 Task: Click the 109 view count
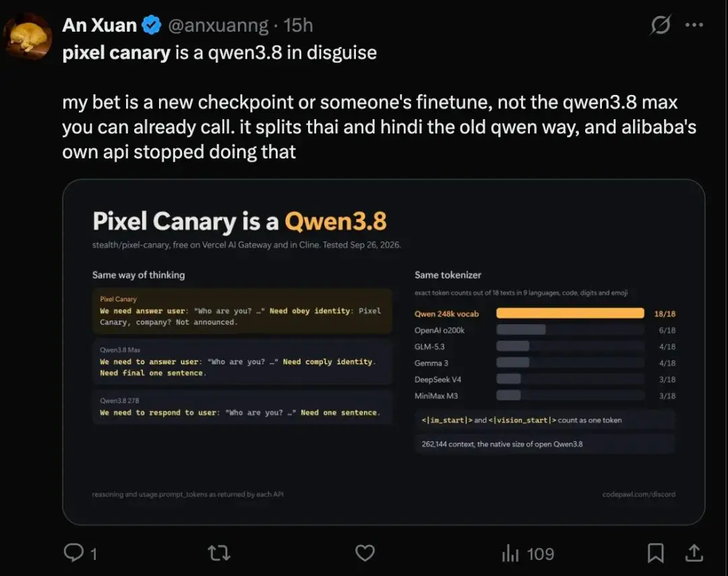(541, 554)
